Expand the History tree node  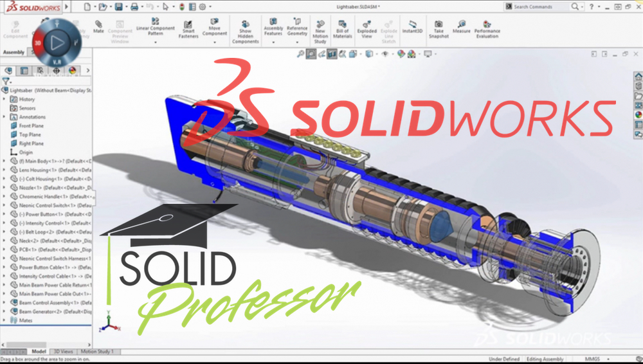[4, 99]
